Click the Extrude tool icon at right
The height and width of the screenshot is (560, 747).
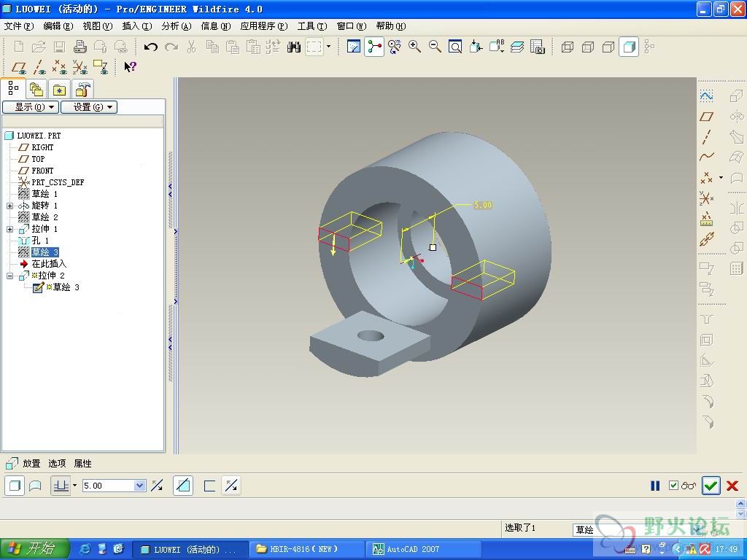737,96
